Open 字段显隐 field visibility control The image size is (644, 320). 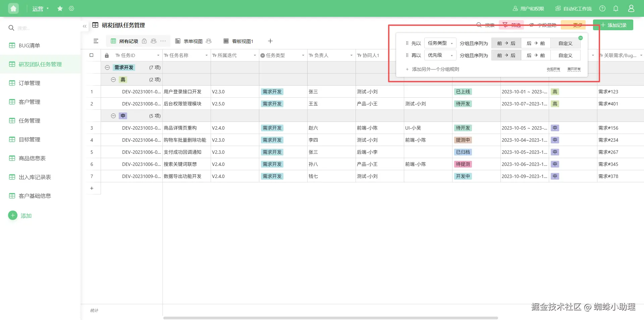(x=543, y=25)
